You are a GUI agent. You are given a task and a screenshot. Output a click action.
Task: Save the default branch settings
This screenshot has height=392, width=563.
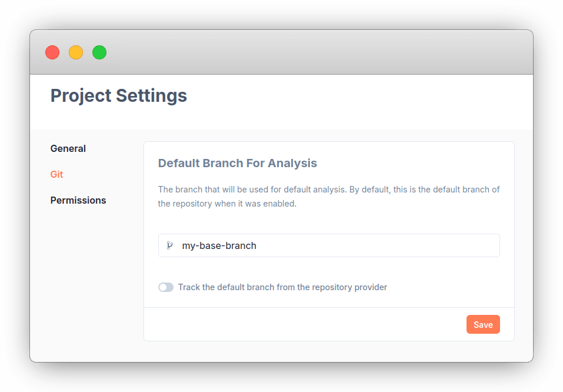click(483, 324)
